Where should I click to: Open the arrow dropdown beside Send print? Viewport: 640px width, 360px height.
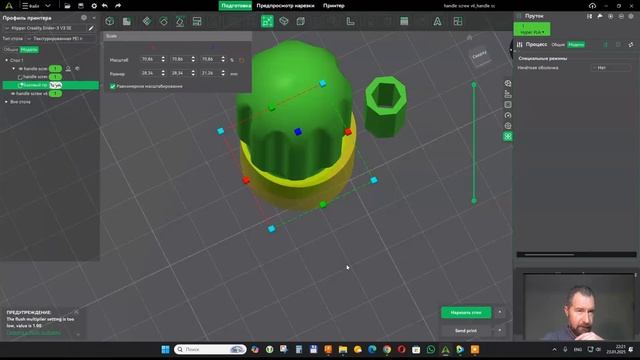click(500, 331)
